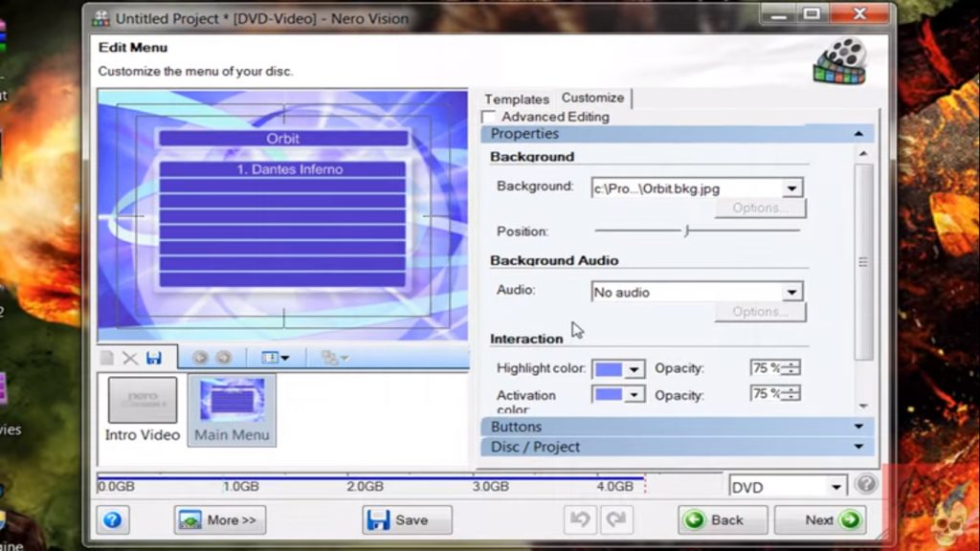
Task: Select the Customize tab
Action: click(x=592, y=99)
